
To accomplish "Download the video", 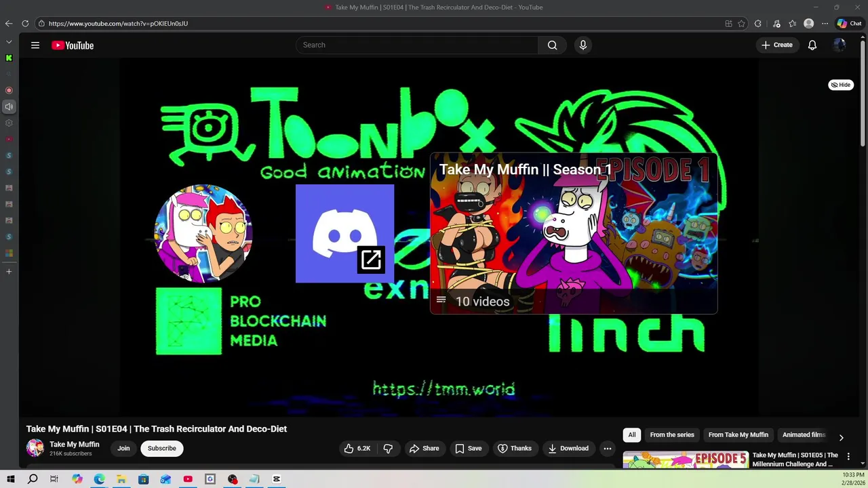I will tap(568, 449).
